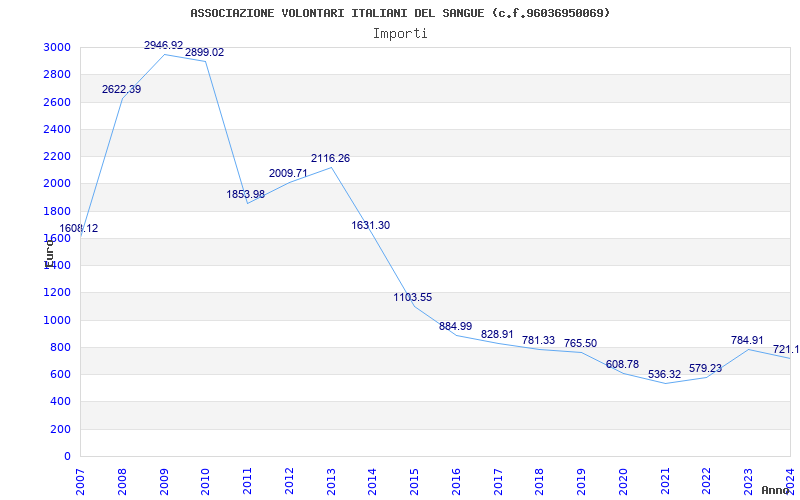Viewport: 800px width, 500px height.
Task: Select the 765.50 data label
Action: click(580, 343)
